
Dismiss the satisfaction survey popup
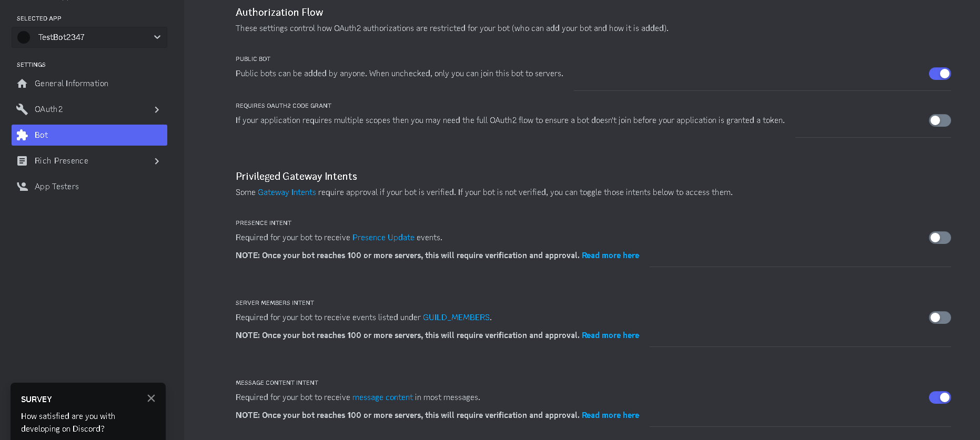[151, 398]
